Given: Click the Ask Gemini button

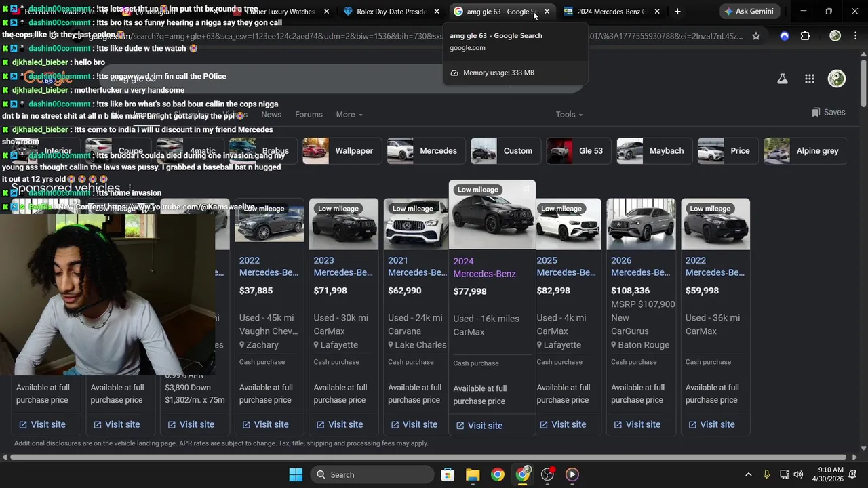Looking at the screenshot, I should 749,12.
